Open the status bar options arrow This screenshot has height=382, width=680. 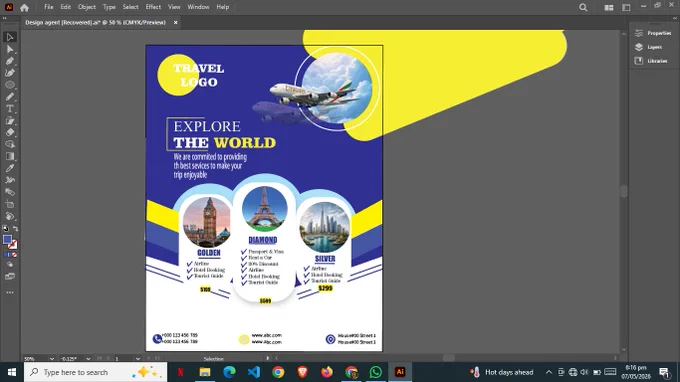[268, 358]
